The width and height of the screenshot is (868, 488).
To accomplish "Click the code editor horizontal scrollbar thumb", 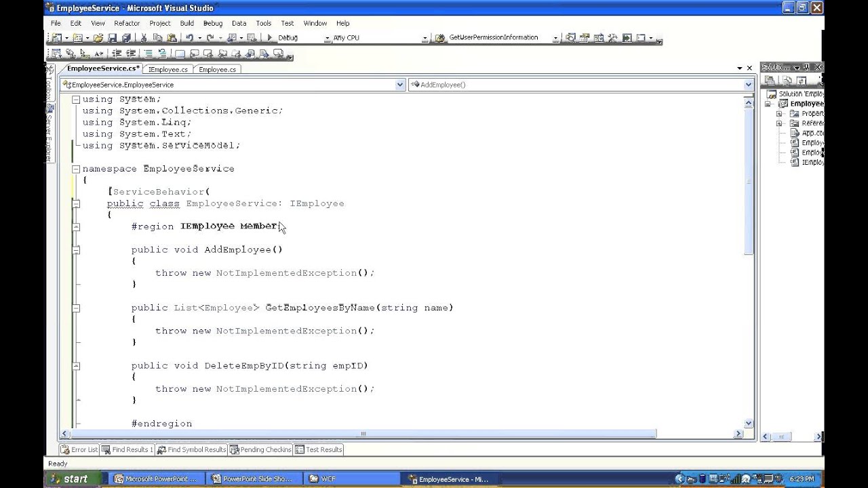I will [363, 434].
